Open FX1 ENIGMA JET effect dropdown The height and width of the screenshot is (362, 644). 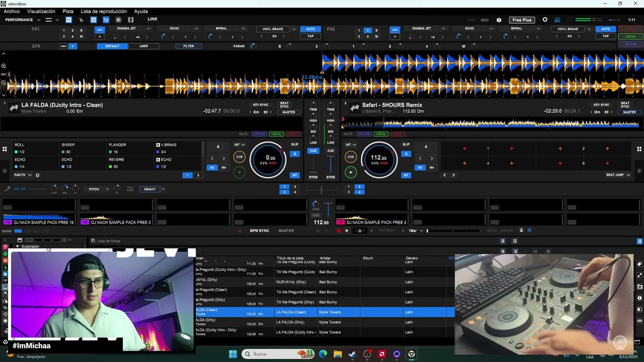(148, 29)
